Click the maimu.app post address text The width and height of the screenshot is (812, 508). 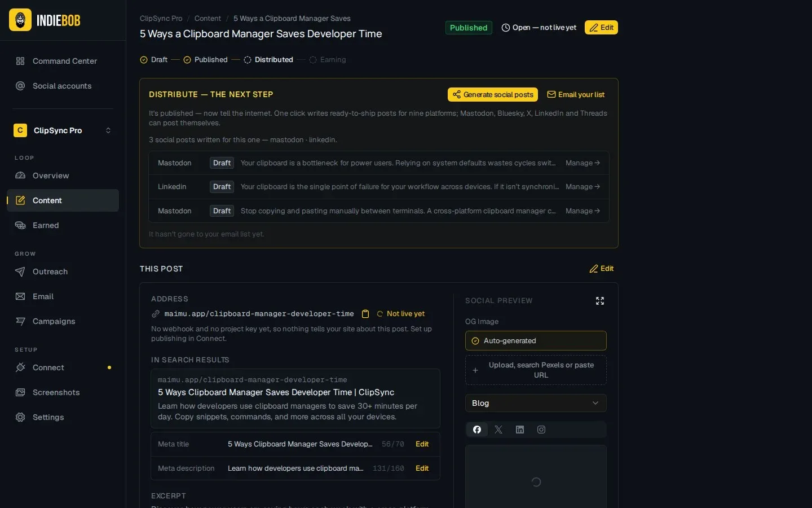259,314
